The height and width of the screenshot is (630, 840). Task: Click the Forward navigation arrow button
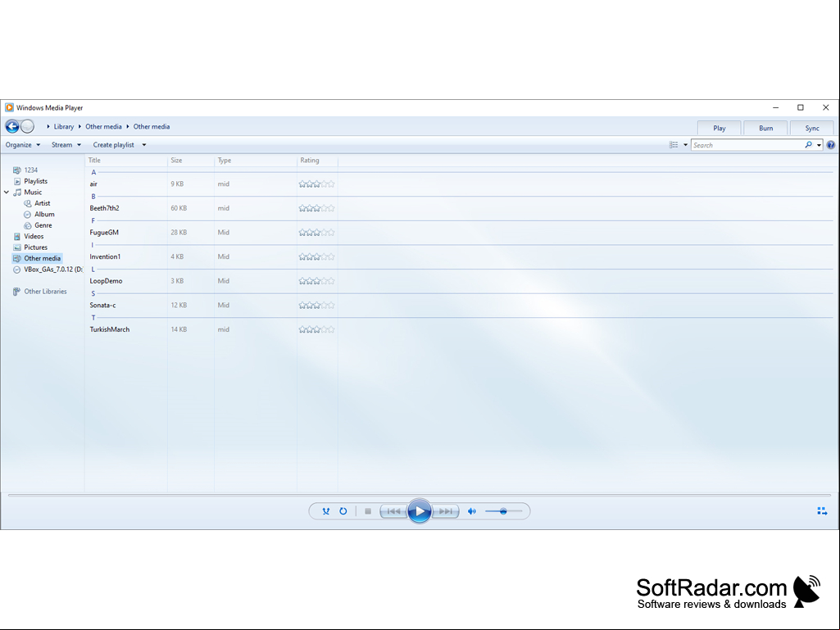pyautogui.click(x=27, y=126)
